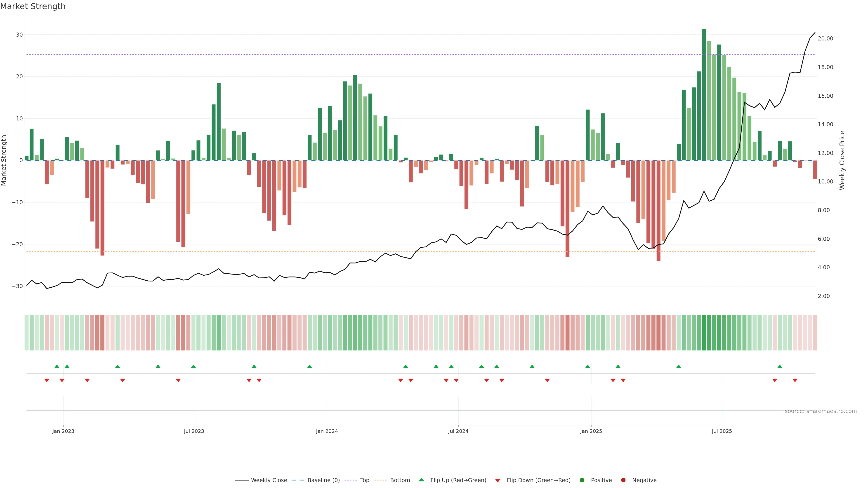Click the sharemaestro.com source text
Screen dimensions: 868x488
[821, 411]
